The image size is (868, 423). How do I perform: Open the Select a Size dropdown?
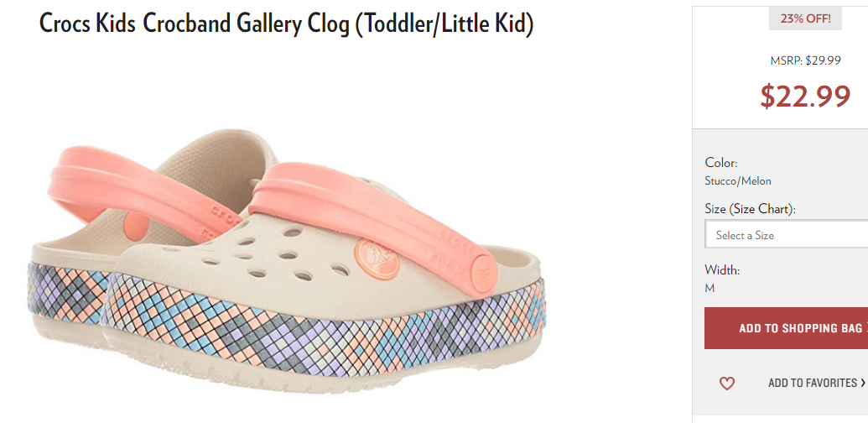point(787,235)
